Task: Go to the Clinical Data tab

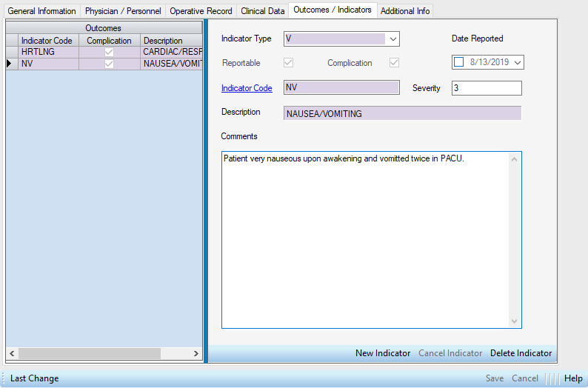Action: 262,11
